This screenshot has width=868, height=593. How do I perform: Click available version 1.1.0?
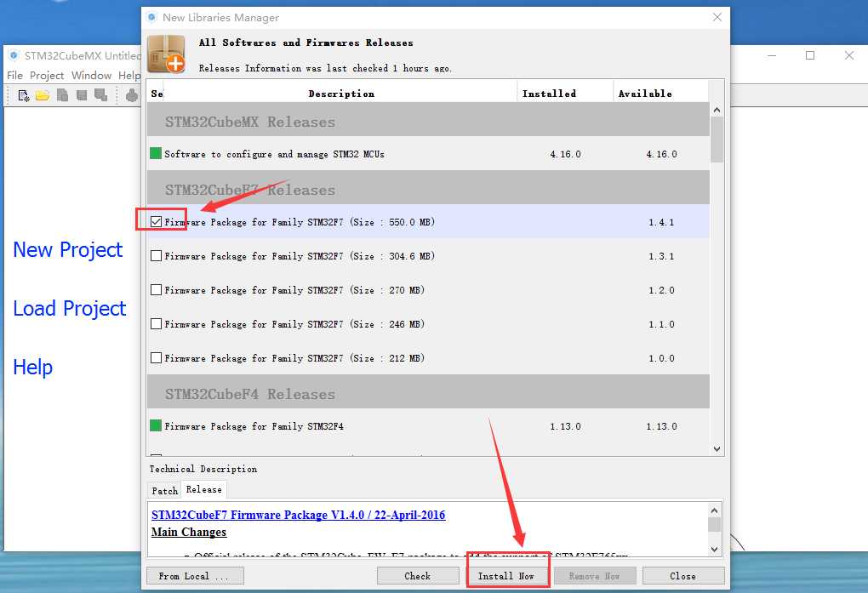[x=661, y=324]
